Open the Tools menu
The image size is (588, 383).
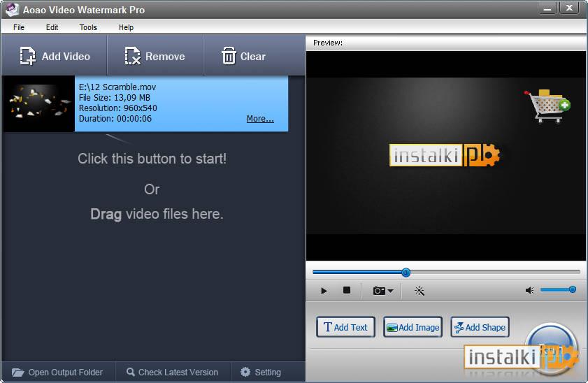click(88, 27)
